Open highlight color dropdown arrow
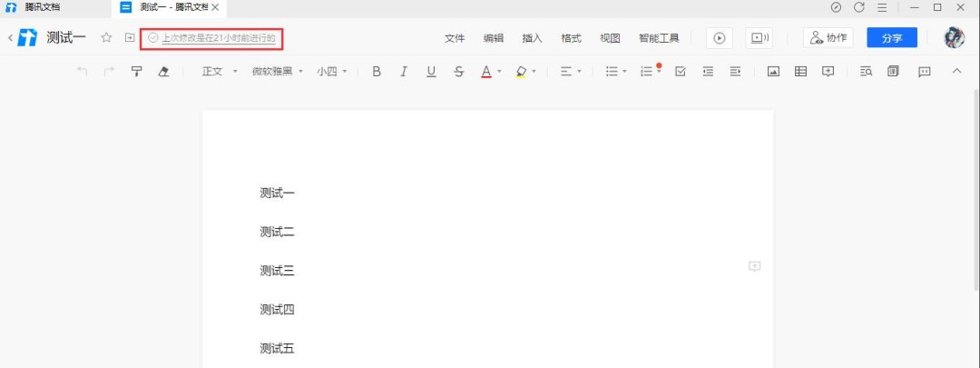The height and width of the screenshot is (368, 980). 534,72
